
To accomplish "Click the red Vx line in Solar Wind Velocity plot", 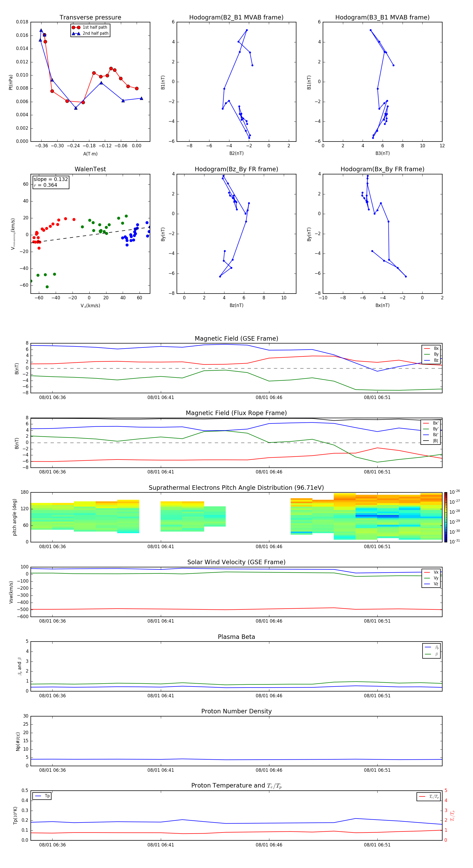I will tap(236, 609).
